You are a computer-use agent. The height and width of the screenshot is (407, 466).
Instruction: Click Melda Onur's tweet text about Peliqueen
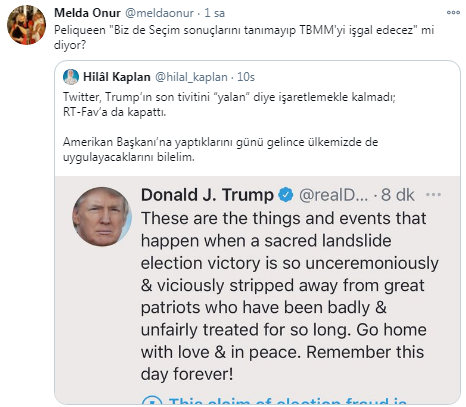coord(244,37)
